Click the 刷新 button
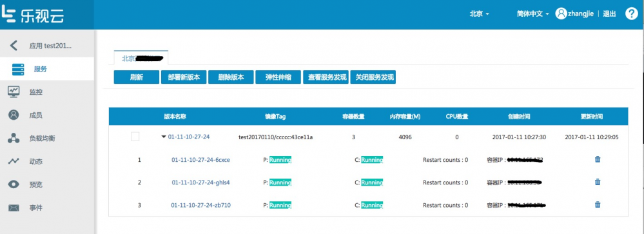Screen dimensions: 644x234 point(137,77)
